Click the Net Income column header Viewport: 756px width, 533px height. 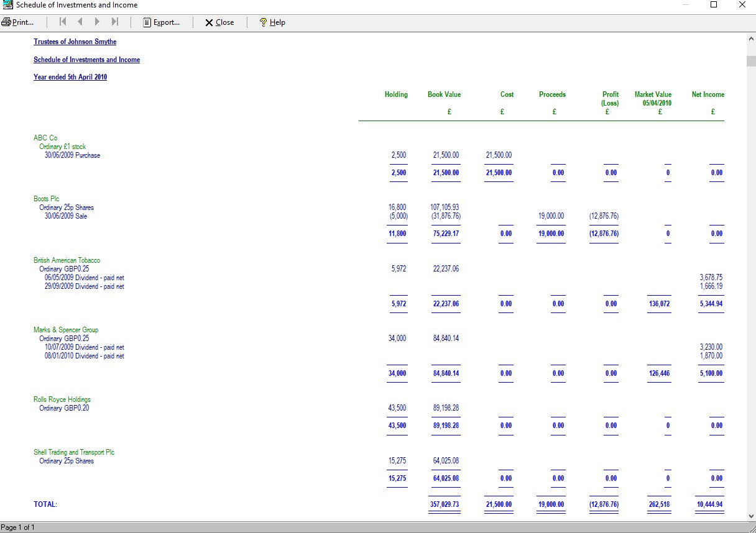[708, 94]
